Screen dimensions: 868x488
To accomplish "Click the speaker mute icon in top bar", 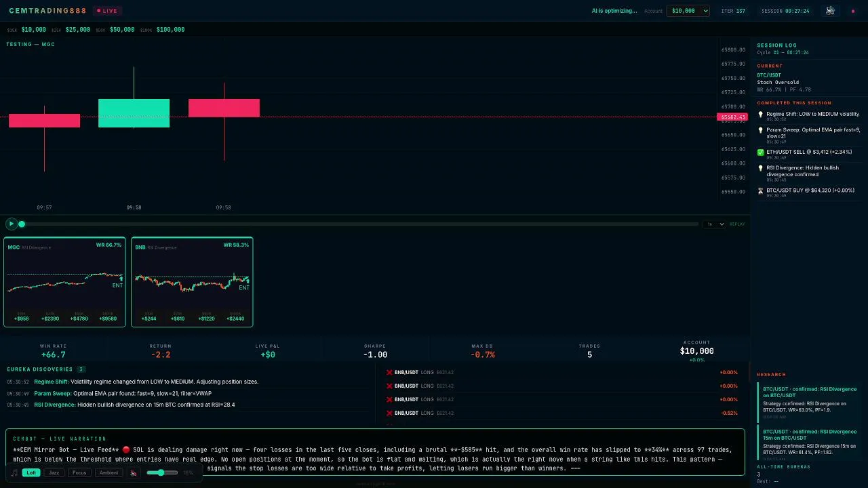I will coord(830,11).
